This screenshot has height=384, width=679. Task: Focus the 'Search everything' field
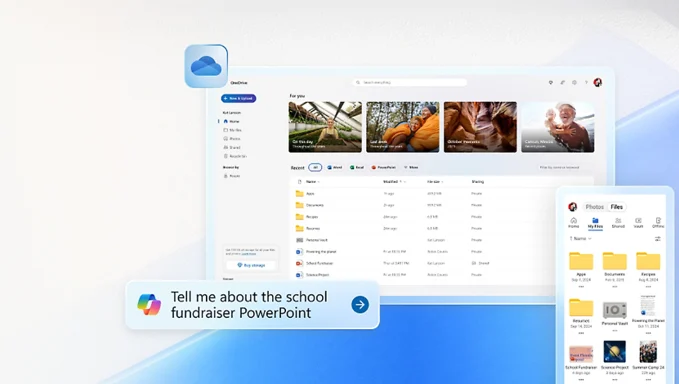point(410,82)
